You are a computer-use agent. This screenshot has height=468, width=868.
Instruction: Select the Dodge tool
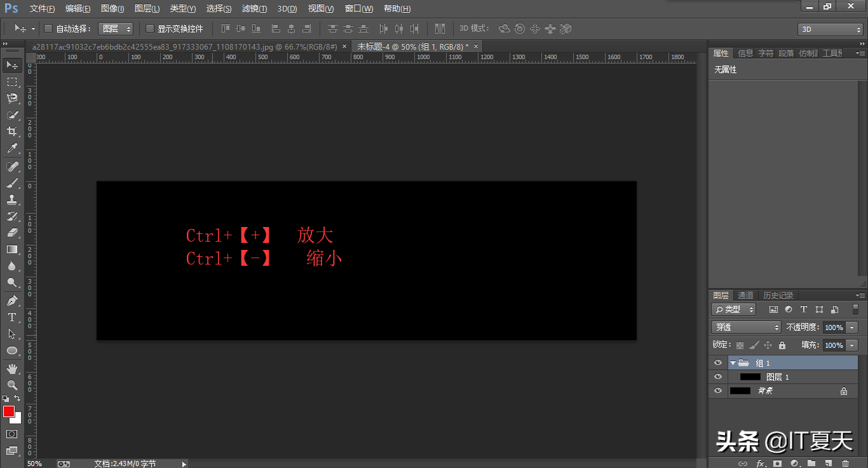coord(12,282)
